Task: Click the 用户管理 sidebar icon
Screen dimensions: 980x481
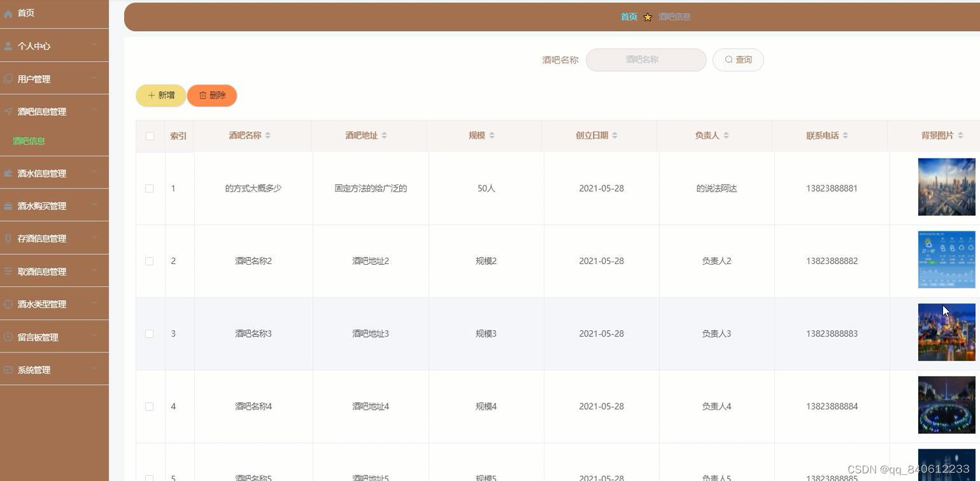Action: point(8,78)
